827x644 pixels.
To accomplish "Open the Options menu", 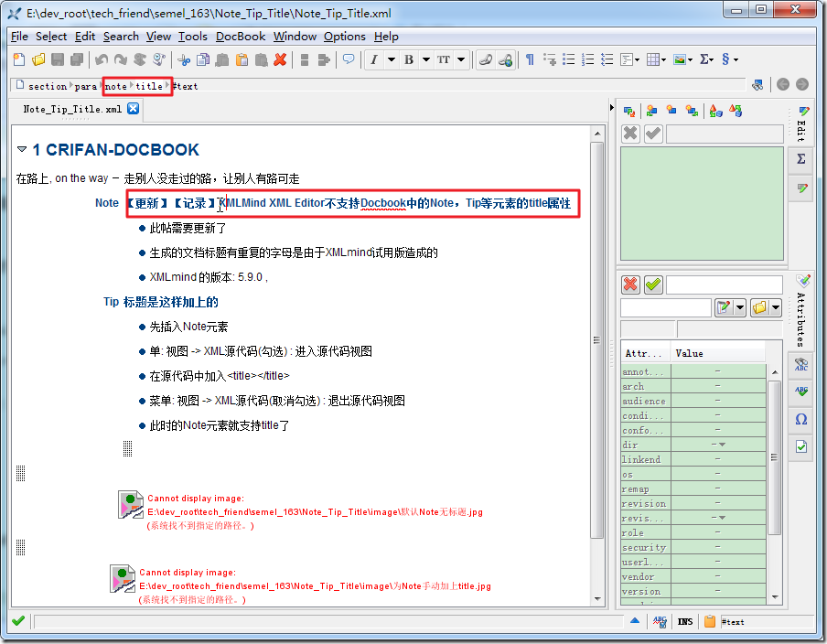I will [344, 37].
